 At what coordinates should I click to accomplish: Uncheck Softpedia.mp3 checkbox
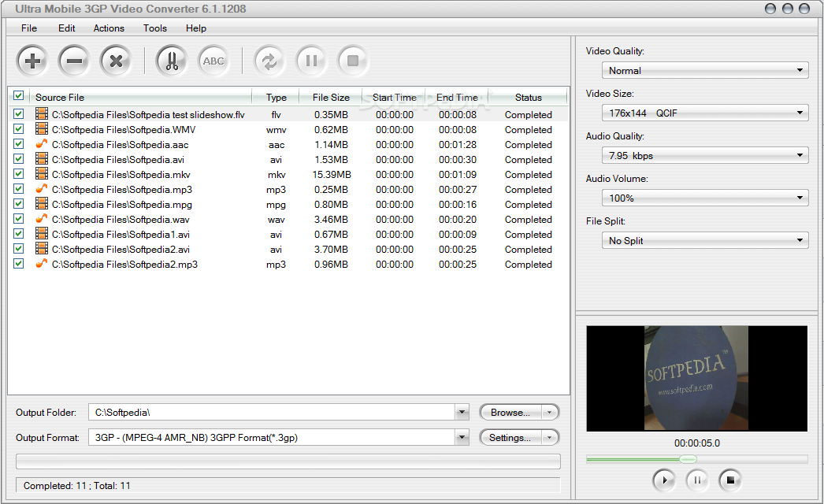18,189
